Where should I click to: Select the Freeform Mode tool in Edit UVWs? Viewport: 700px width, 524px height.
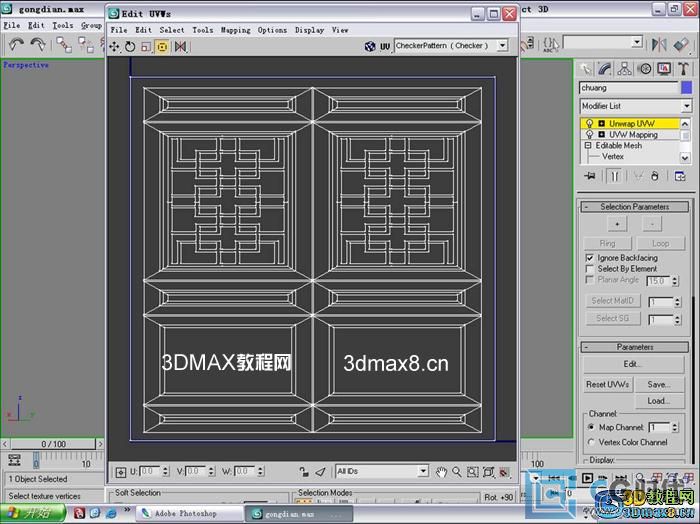click(162, 46)
